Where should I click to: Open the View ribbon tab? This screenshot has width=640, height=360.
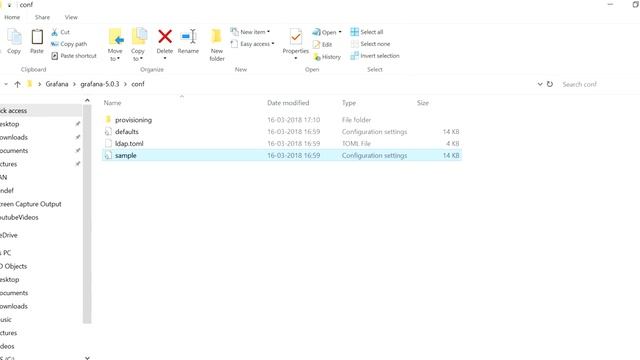click(71, 17)
